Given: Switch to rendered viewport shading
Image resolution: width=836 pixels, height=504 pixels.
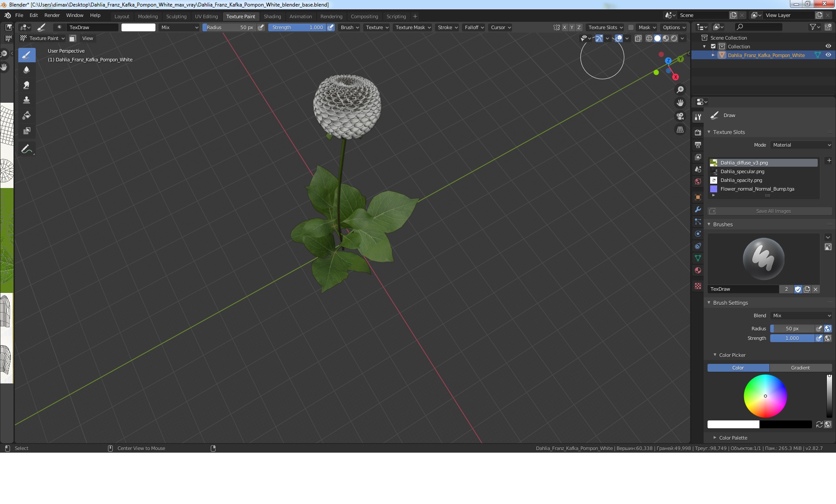Looking at the screenshot, I should pos(674,38).
